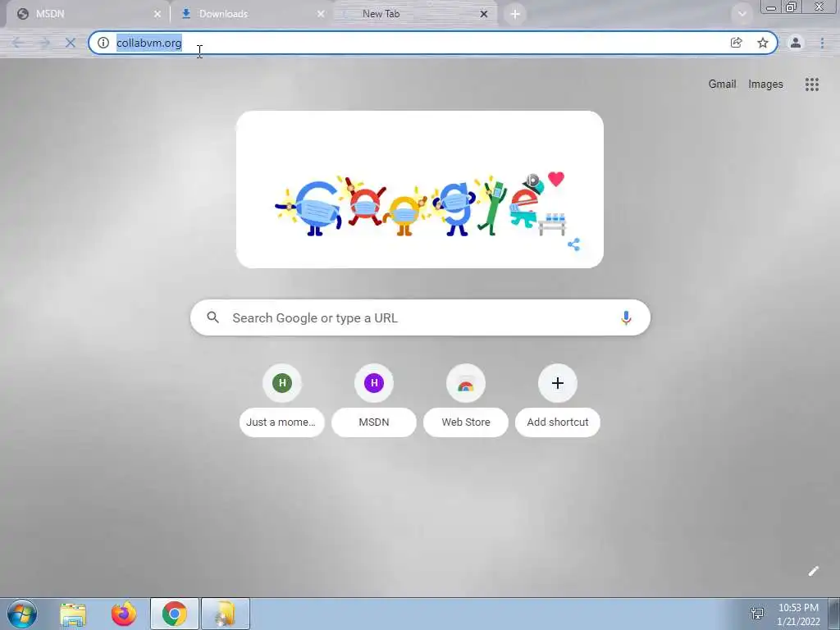Bookmark this tab with the star icon

(x=762, y=43)
